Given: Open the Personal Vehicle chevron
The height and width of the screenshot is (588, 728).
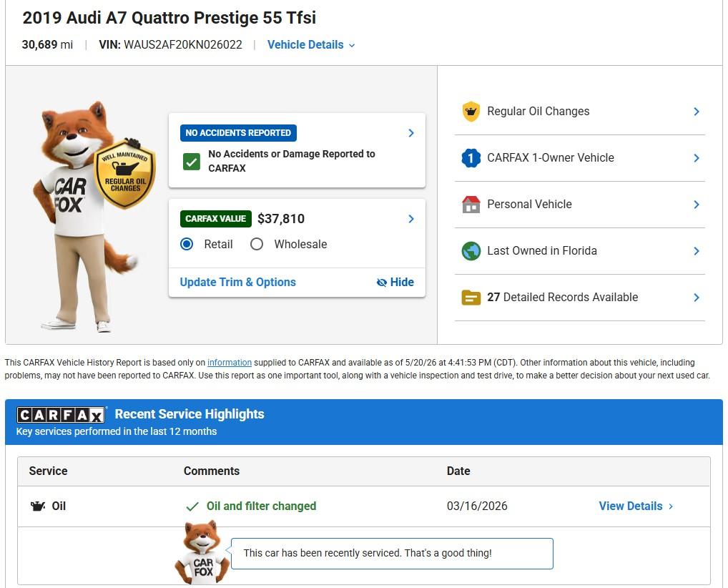Looking at the screenshot, I should 697,205.
